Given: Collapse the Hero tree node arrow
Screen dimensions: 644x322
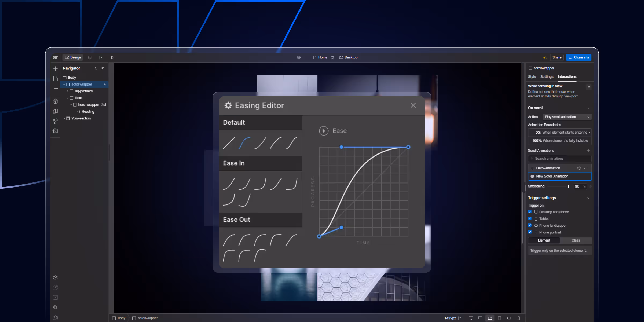Looking at the screenshot, I should [68, 98].
